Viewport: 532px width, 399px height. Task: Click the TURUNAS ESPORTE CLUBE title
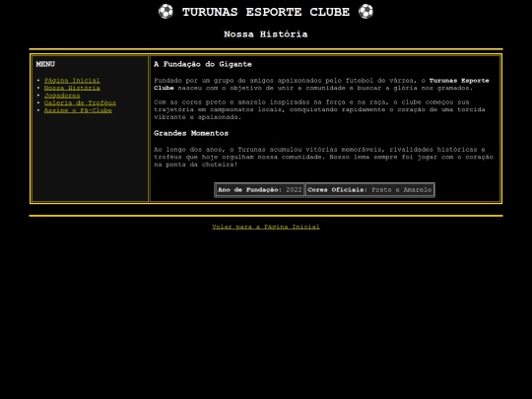coord(266,12)
